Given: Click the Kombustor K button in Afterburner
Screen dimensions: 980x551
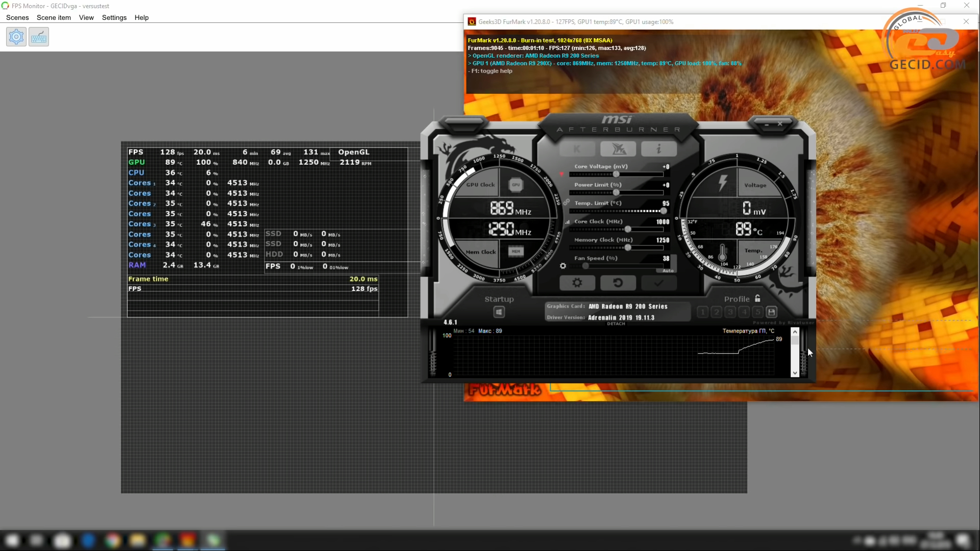Looking at the screenshot, I should (577, 149).
